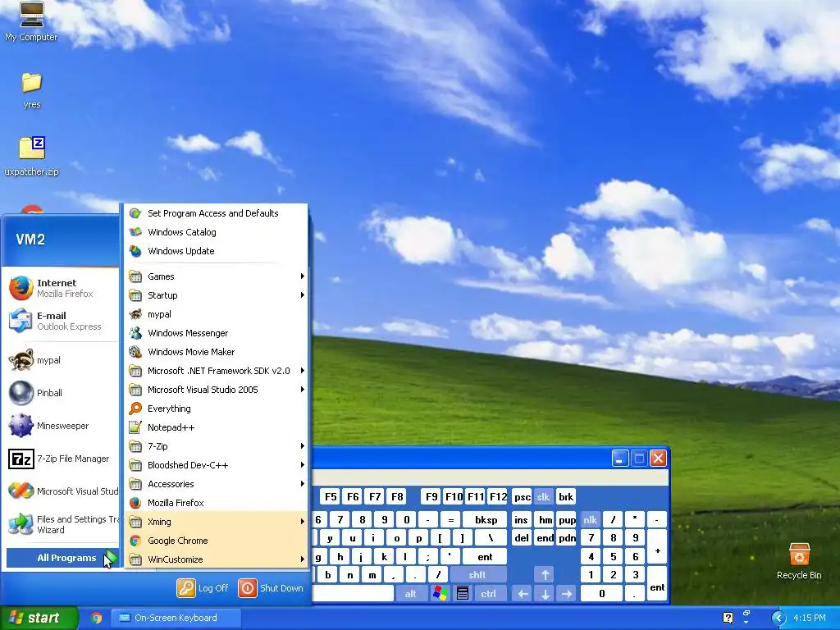Open the My Computer desktop icon

[x=31, y=21]
